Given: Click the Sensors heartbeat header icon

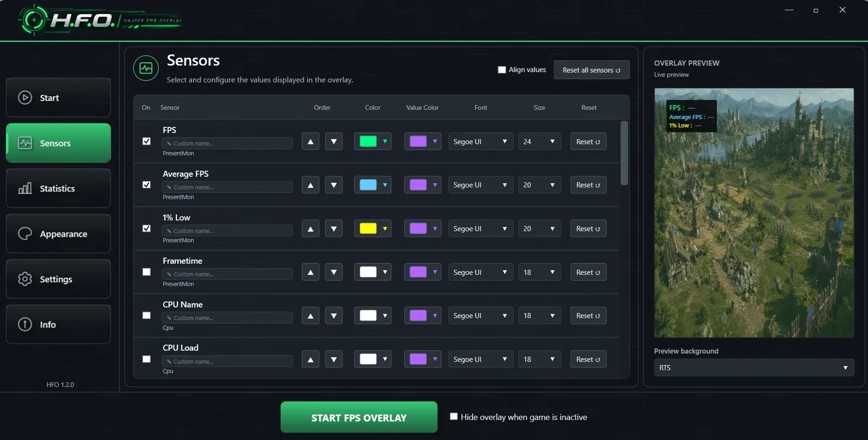Looking at the screenshot, I should coord(146,68).
